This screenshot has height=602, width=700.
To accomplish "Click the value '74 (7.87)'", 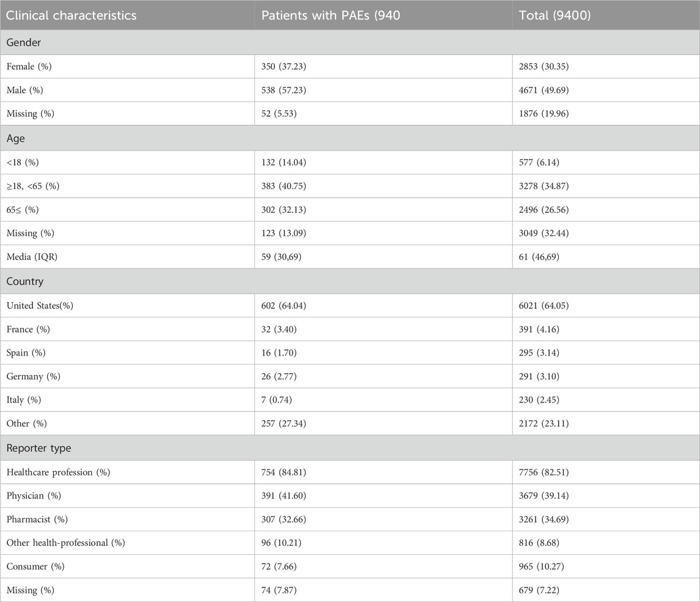I will coord(279,590).
